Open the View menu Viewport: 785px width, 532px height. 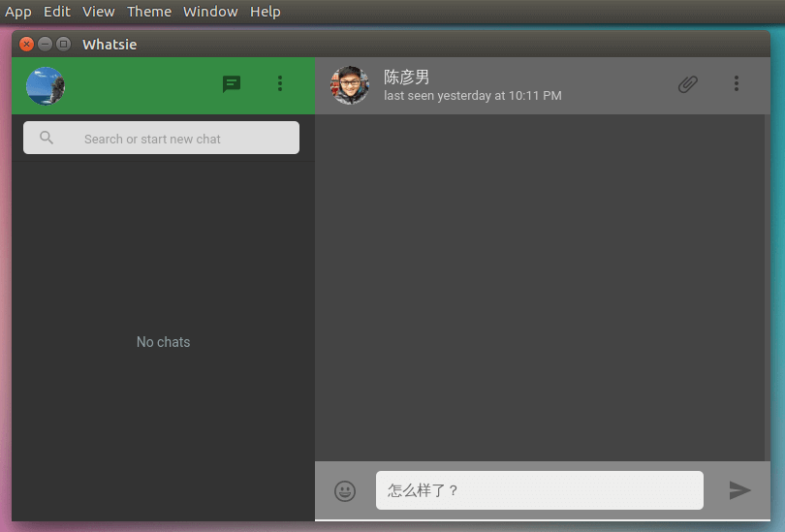(99, 12)
